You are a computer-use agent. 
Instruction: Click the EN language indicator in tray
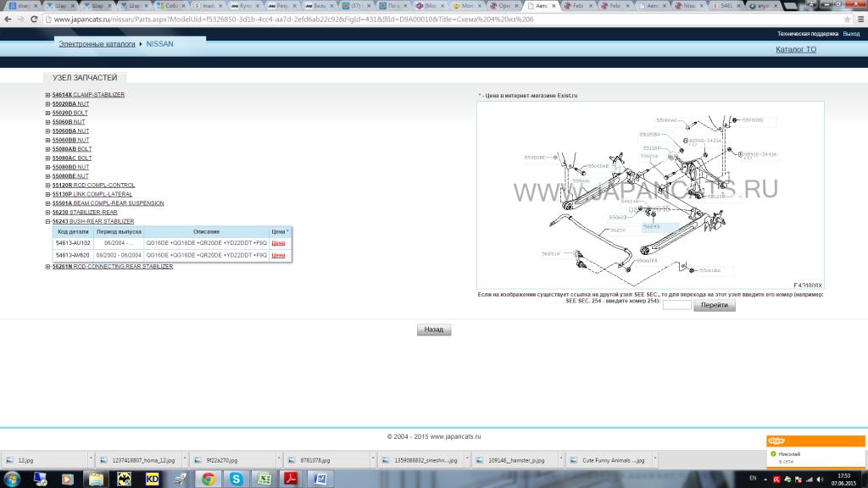coord(753,478)
